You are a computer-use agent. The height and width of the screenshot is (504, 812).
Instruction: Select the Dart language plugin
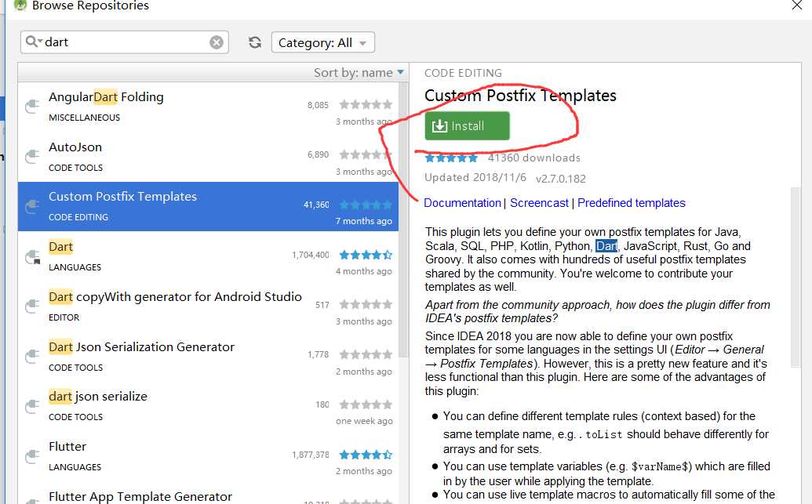tap(208, 256)
